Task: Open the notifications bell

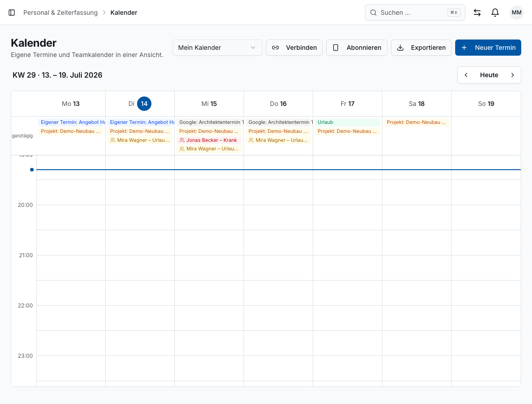Action: pos(495,13)
